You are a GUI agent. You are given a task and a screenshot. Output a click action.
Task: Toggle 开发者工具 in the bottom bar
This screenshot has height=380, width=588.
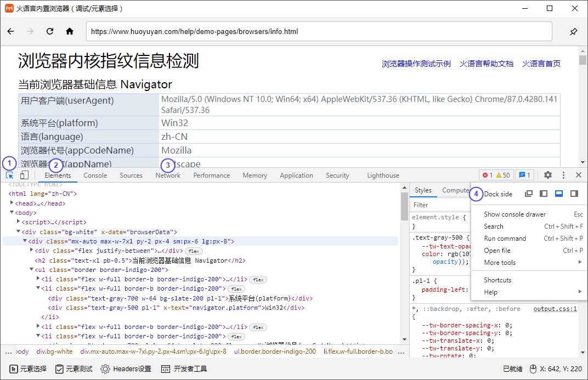184,368
